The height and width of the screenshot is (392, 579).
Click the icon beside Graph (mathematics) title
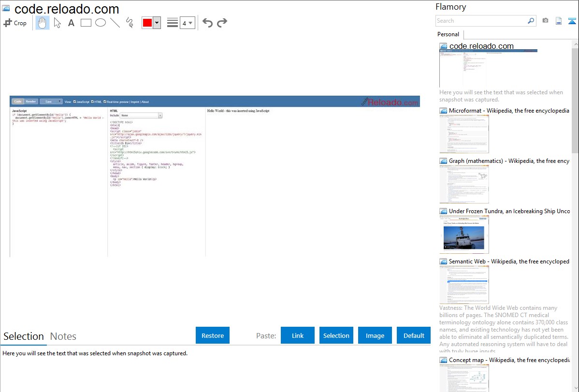pyautogui.click(x=443, y=161)
